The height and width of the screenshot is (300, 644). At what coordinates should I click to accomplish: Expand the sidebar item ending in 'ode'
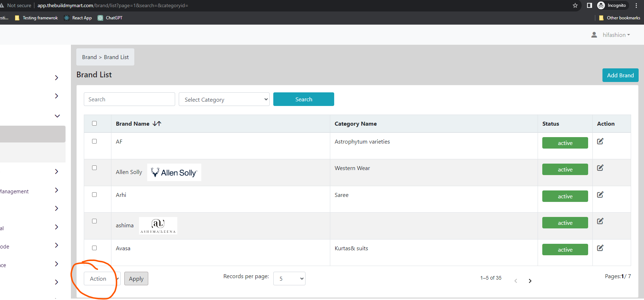pos(57,245)
